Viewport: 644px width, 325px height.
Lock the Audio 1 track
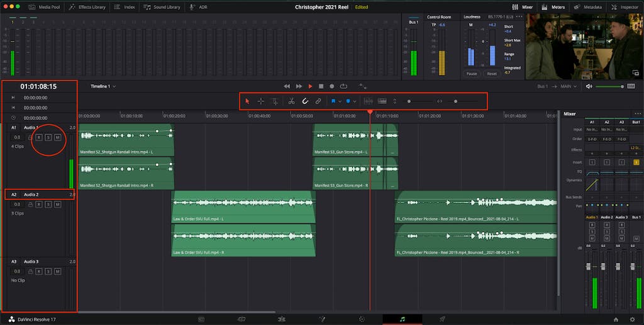(x=30, y=137)
